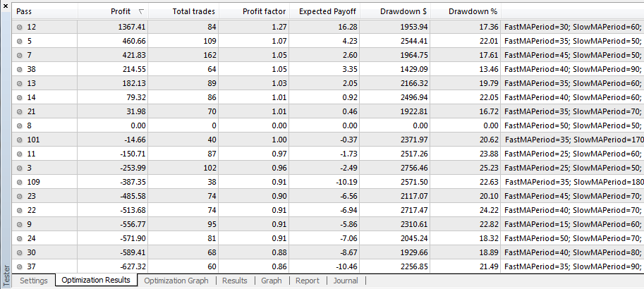Switch to the Settings tab
The height and width of the screenshot is (289, 644).
pyautogui.click(x=34, y=281)
